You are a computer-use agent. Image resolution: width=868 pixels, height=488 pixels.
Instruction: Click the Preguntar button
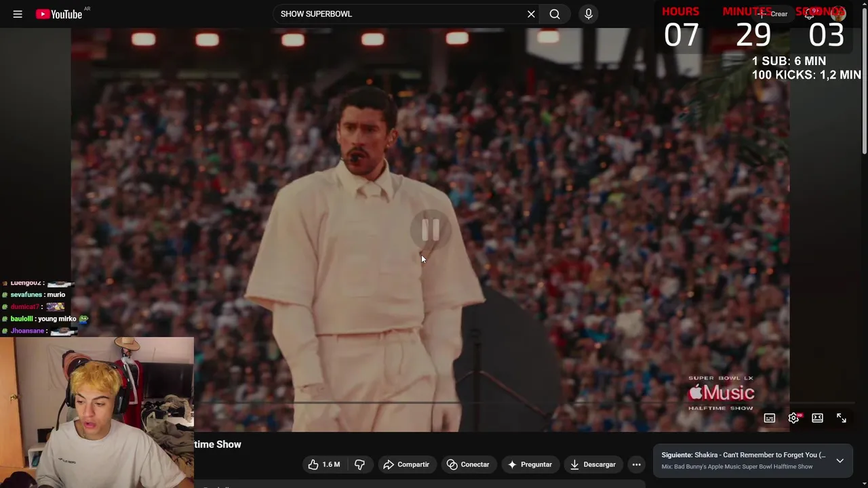(530, 464)
